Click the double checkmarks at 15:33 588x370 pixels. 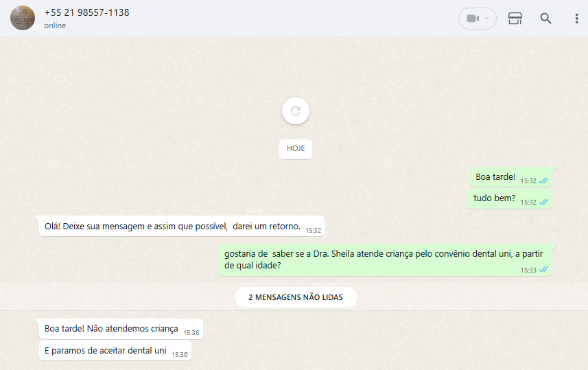pos(544,270)
